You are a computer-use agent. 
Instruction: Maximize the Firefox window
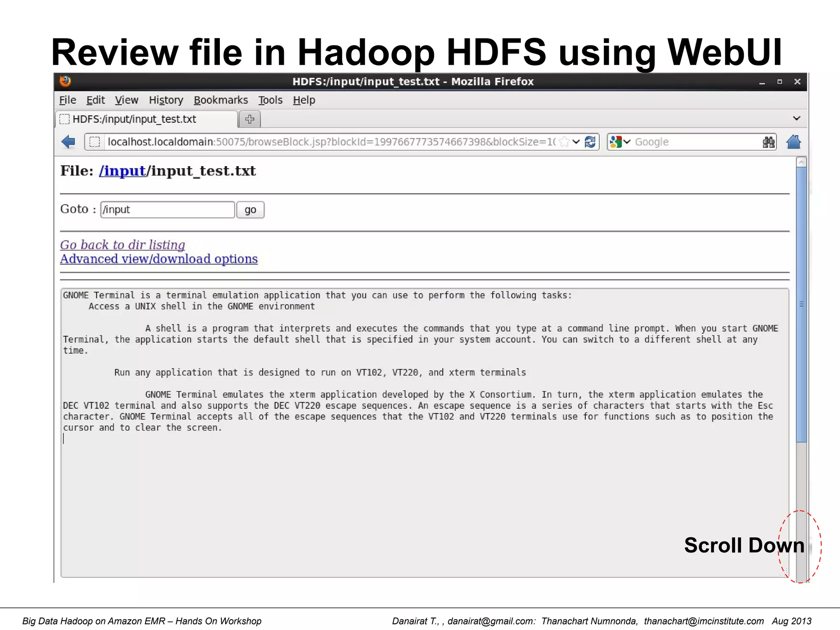click(x=780, y=82)
